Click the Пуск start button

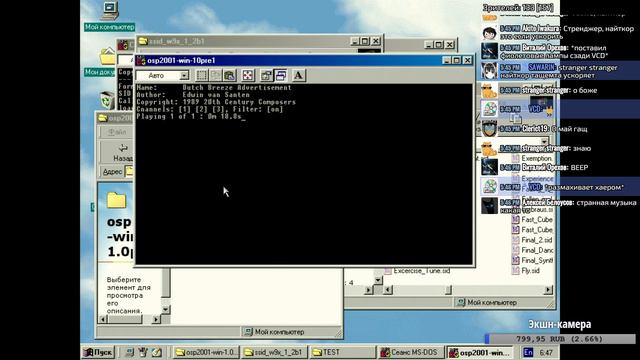(98, 352)
